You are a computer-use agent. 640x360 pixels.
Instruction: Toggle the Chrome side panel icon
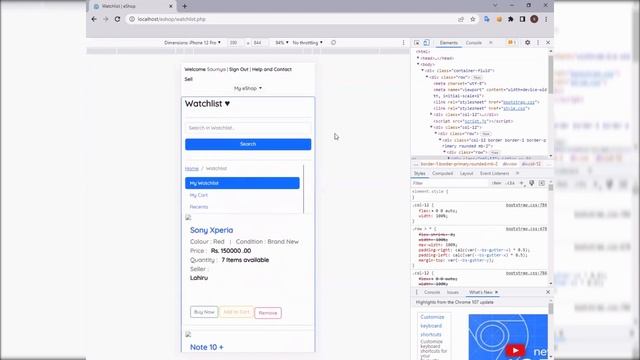(522, 19)
